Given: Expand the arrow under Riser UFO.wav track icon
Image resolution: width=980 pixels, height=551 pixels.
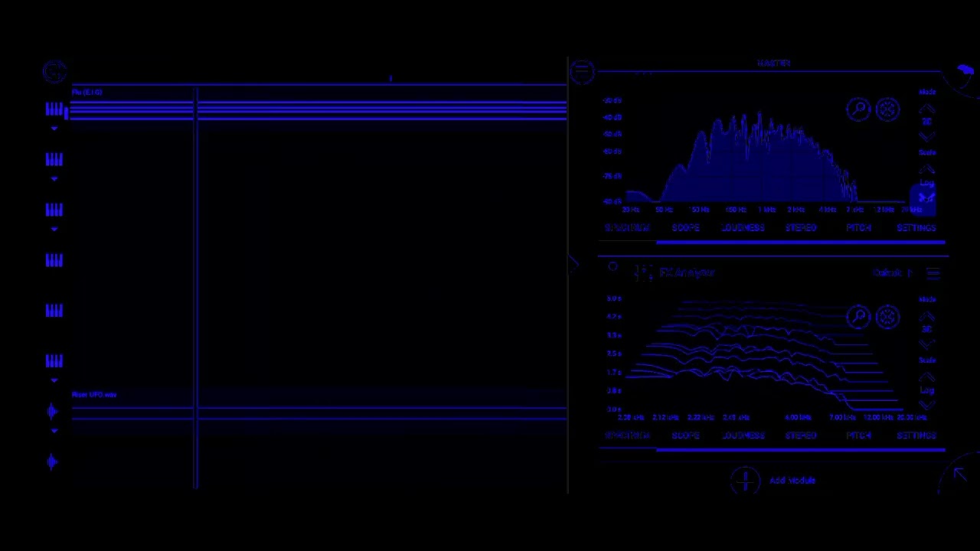Looking at the screenshot, I should (x=54, y=431).
